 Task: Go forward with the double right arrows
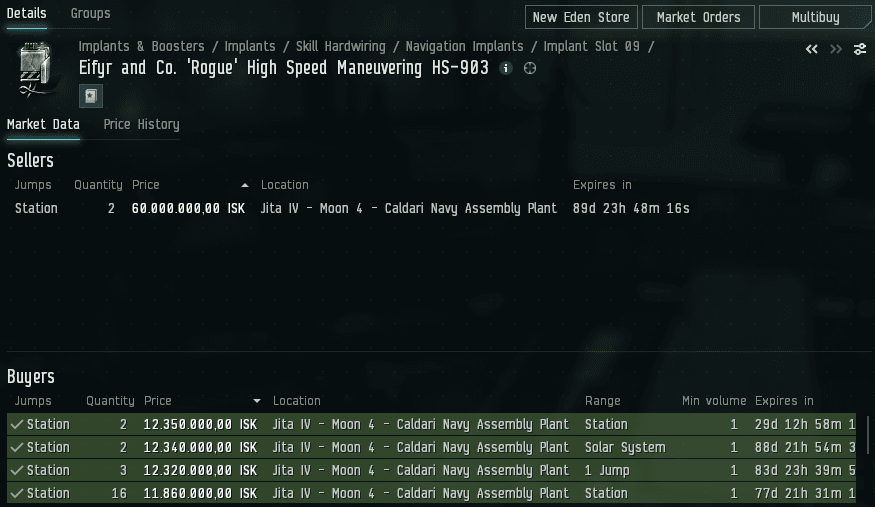click(x=836, y=49)
